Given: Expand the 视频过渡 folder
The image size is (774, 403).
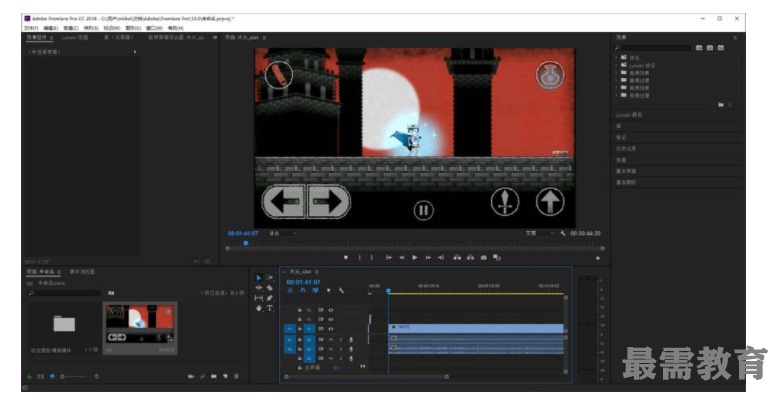Looking at the screenshot, I should [617, 95].
